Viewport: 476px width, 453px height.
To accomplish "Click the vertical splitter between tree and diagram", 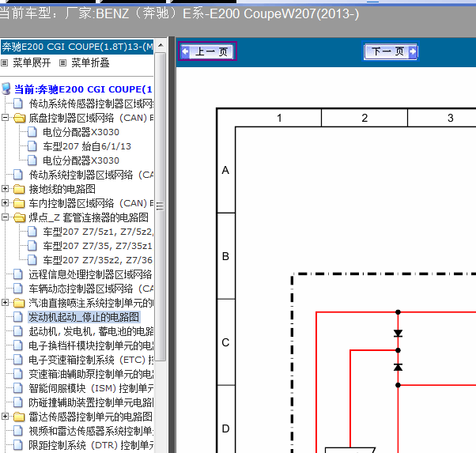I will pyautogui.click(x=172, y=245).
